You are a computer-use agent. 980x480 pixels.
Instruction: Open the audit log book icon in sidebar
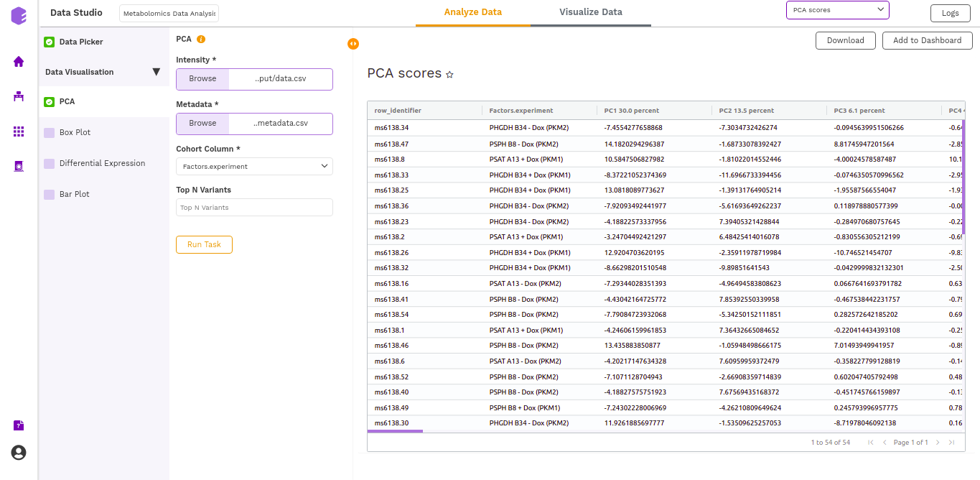click(18, 166)
